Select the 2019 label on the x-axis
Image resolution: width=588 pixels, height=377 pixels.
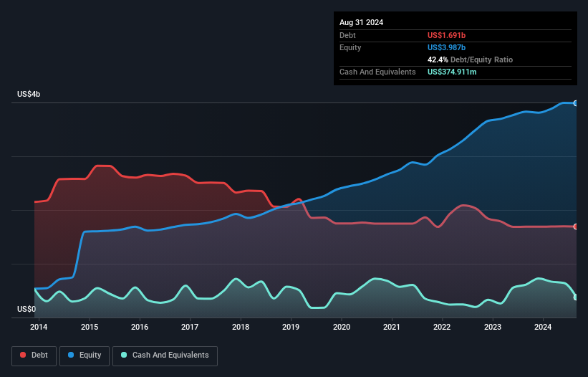point(291,327)
